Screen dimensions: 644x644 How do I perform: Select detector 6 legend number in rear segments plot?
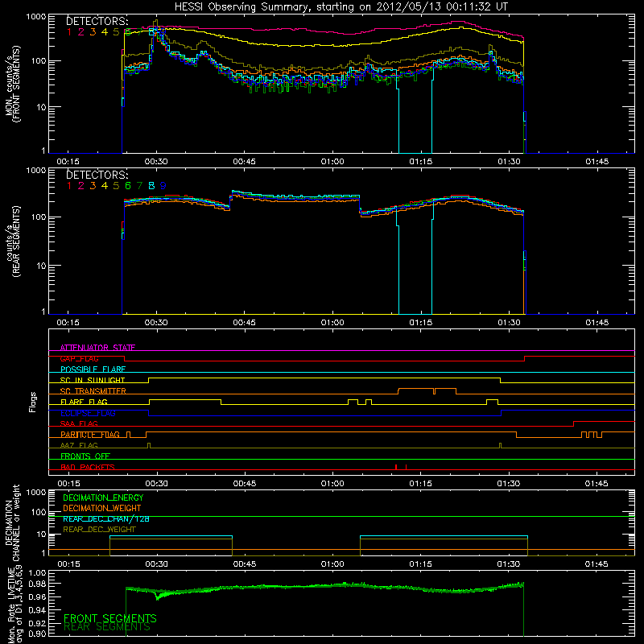click(128, 186)
